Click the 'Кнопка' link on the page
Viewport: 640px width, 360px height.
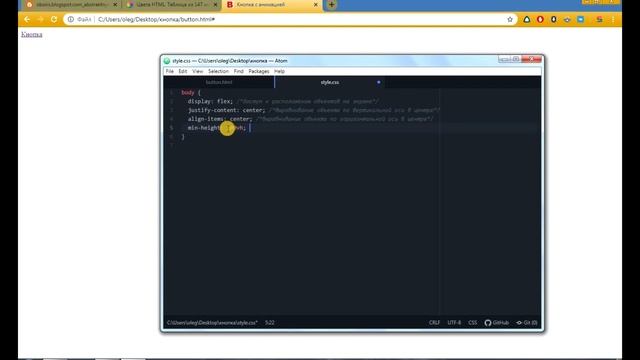31,34
